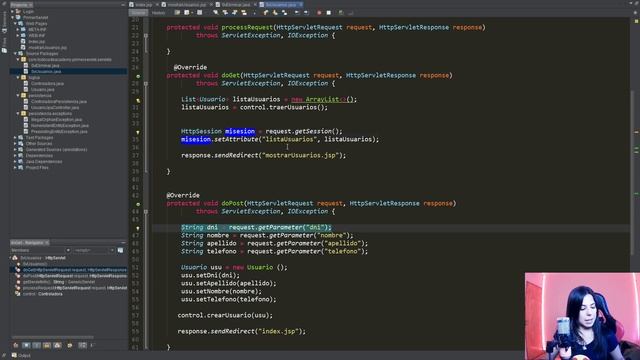
Task: Collapse the PrimerServlet project node
Action: coord(13,18)
